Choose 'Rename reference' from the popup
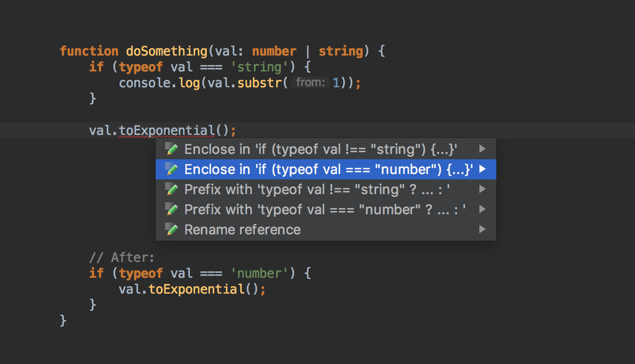The width and height of the screenshot is (635, 364). tap(326, 230)
